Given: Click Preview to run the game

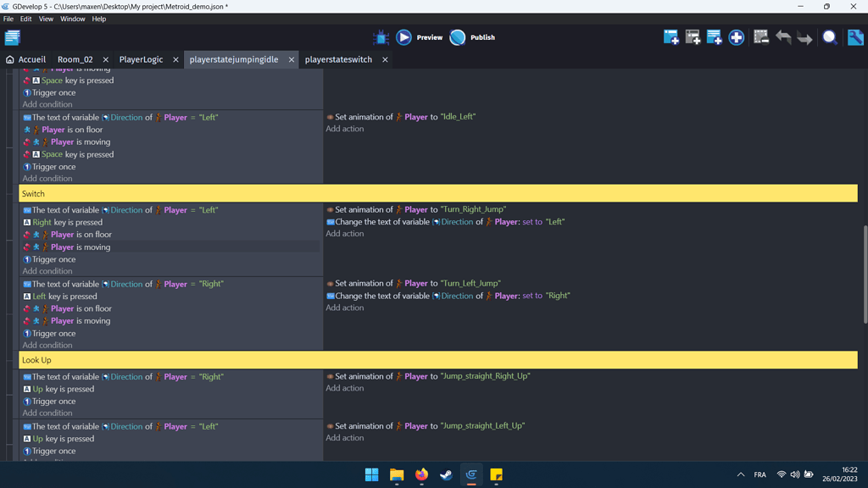Looking at the screenshot, I should coord(420,37).
